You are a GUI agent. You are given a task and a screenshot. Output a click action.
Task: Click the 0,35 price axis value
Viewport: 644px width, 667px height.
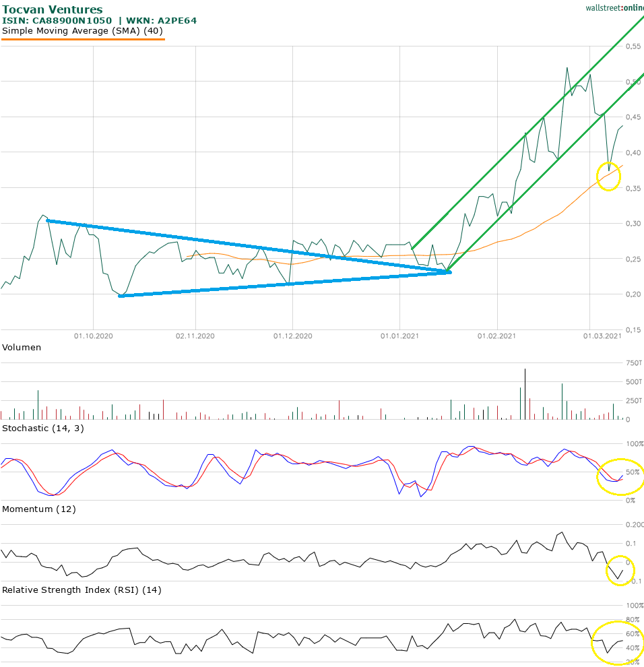633,189
